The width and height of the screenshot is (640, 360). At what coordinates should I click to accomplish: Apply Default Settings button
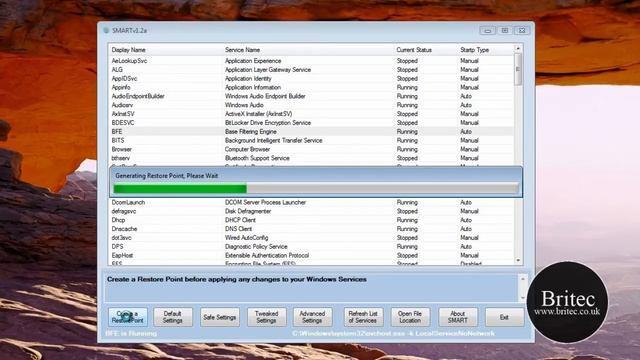click(173, 317)
